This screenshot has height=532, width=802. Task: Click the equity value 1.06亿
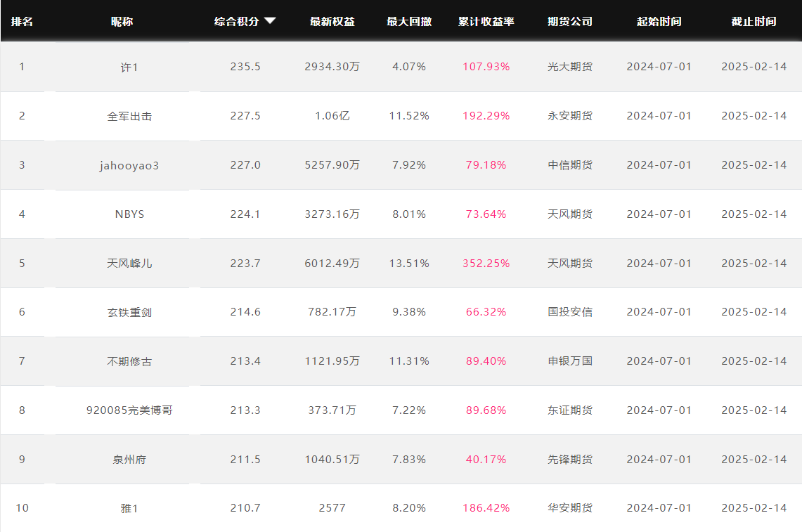pos(332,116)
